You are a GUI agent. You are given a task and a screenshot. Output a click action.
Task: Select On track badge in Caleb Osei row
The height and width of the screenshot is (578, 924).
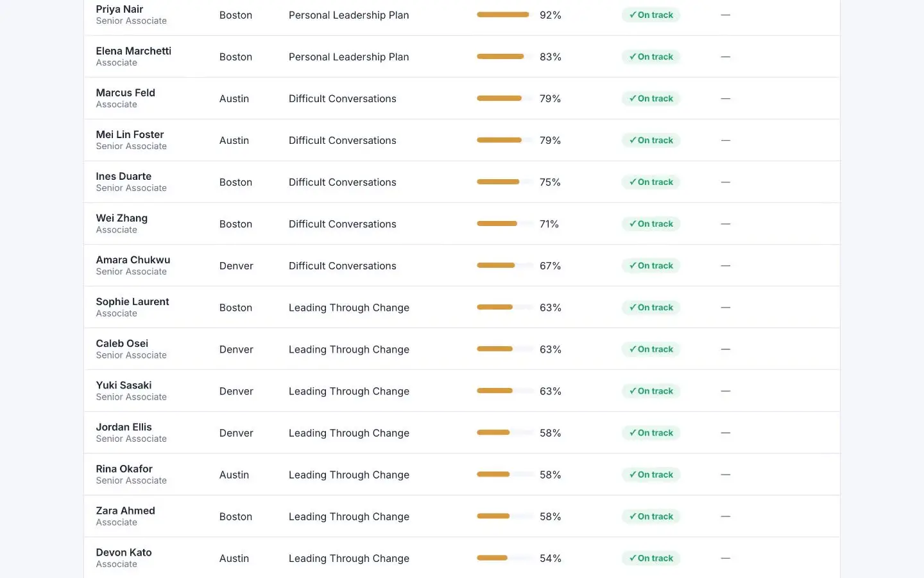pyautogui.click(x=651, y=349)
